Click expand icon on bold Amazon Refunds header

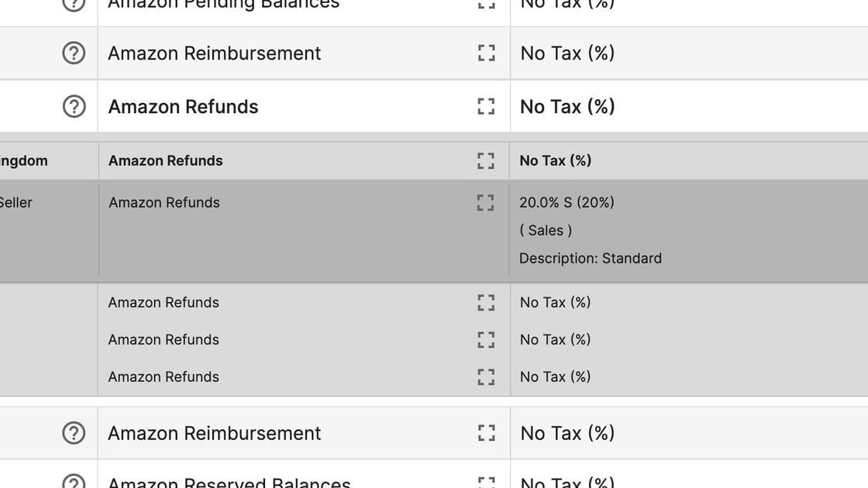click(486, 160)
